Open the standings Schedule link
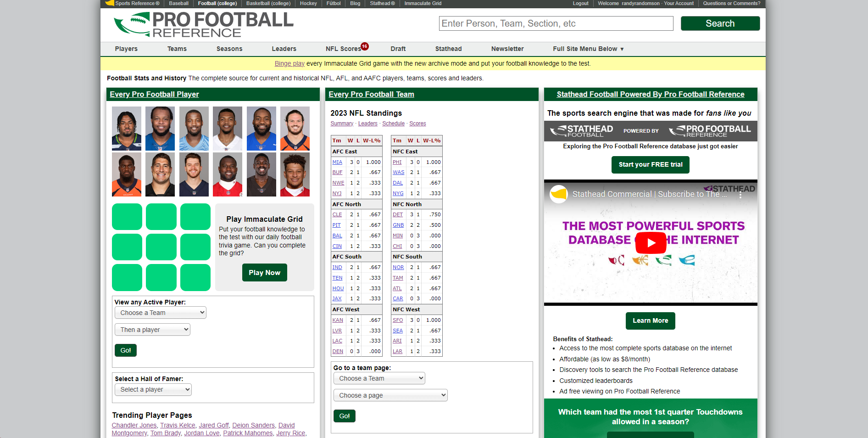 click(393, 124)
